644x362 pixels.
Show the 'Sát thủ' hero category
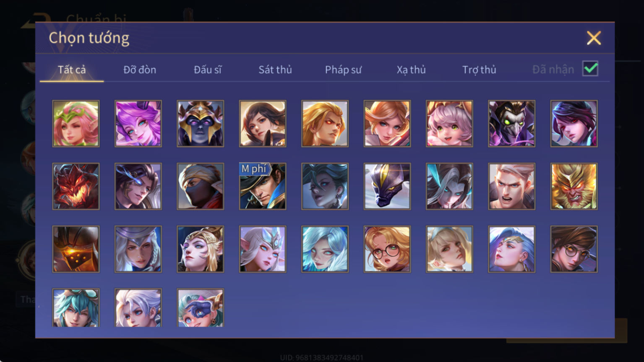pyautogui.click(x=275, y=70)
